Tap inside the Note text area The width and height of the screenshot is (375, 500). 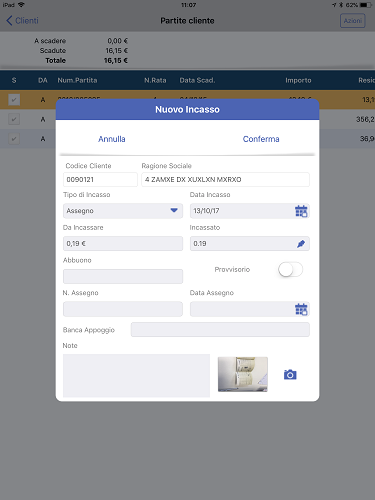[x=136, y=375]
